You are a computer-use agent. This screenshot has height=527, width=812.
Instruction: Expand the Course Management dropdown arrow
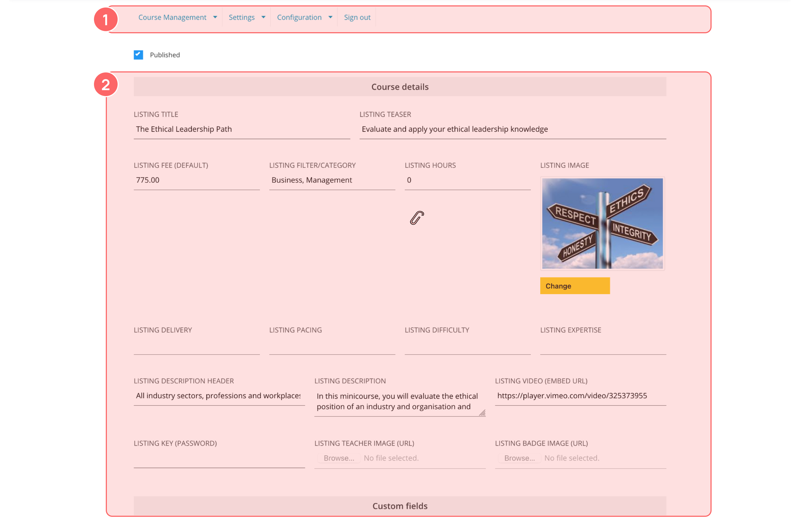coord(215,17)
